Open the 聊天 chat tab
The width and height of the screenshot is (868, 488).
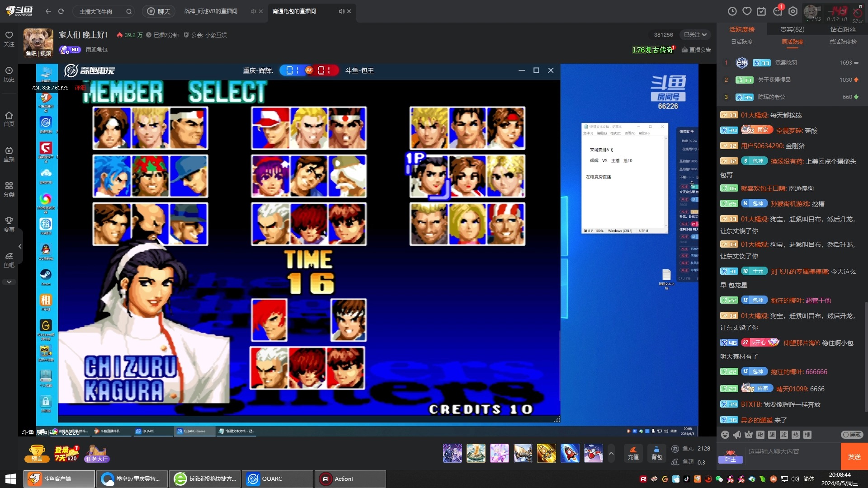coord(159,11)
